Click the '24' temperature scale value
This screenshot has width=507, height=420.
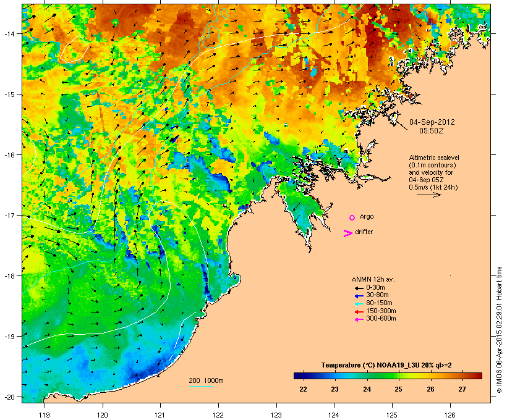[367, 389]
